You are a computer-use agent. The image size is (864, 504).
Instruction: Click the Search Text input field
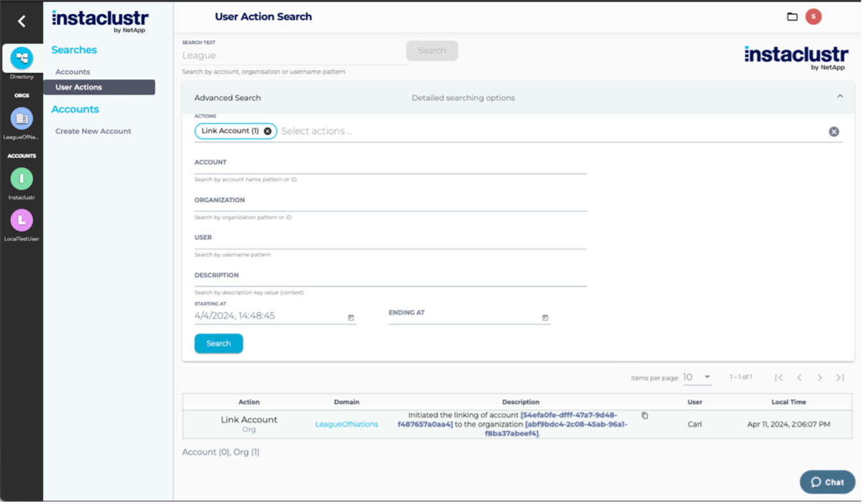(x=294, y=56)
